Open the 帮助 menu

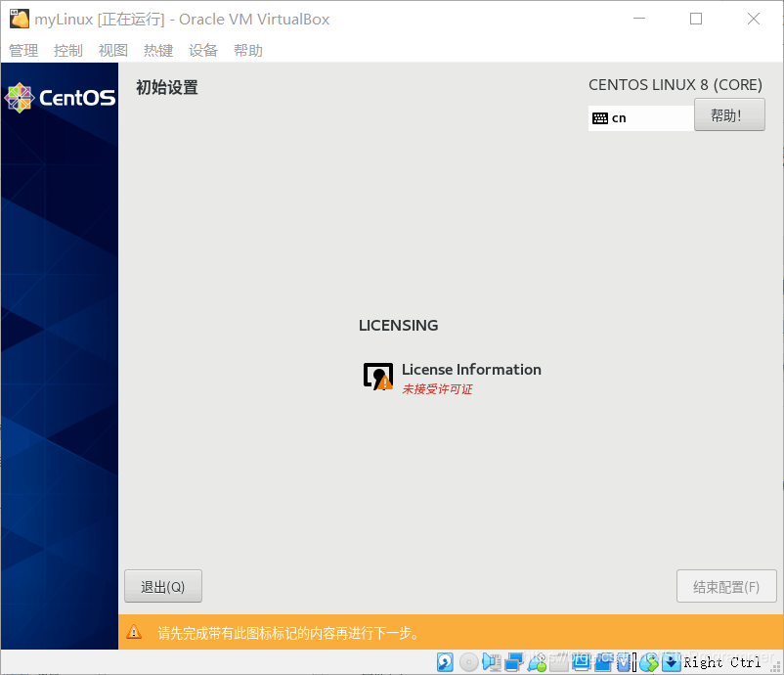pos(248,50)
